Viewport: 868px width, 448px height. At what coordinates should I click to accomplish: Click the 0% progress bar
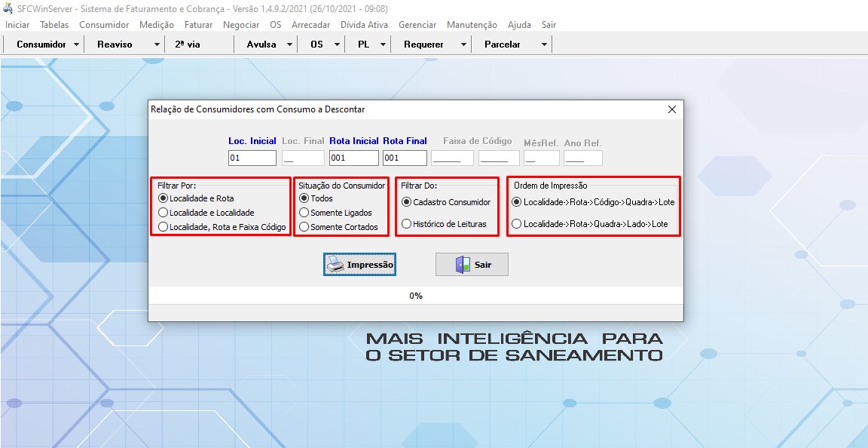pyautogui.click(x=416, y=296)
